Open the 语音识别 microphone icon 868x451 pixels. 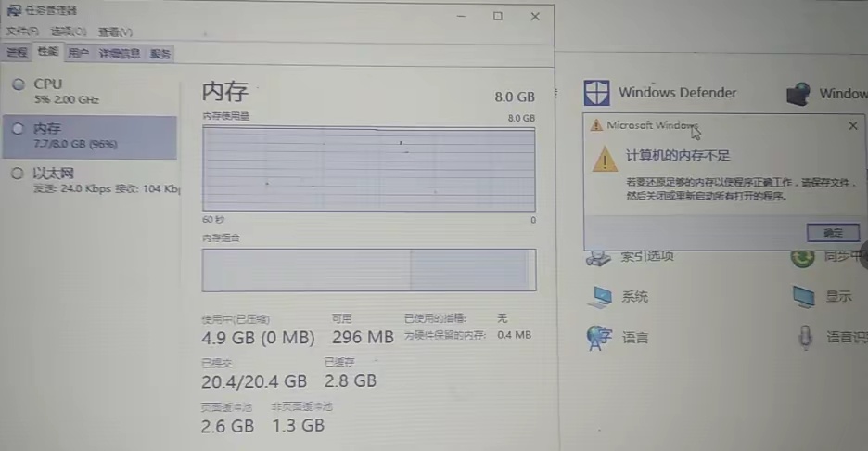coord(806,338)
